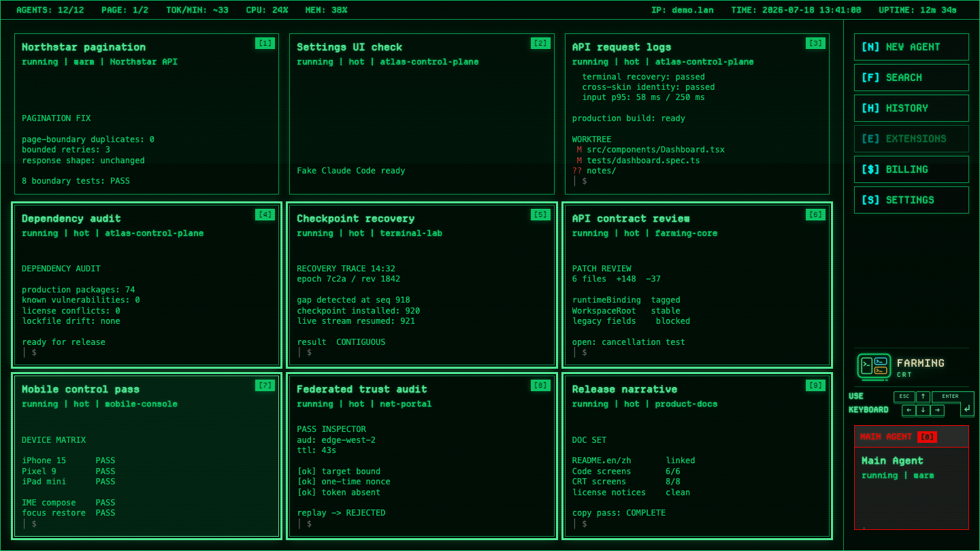The image size is (980, 551).
Task: Click the MAIN AGENT red header label
Action: tap(885, 437)
